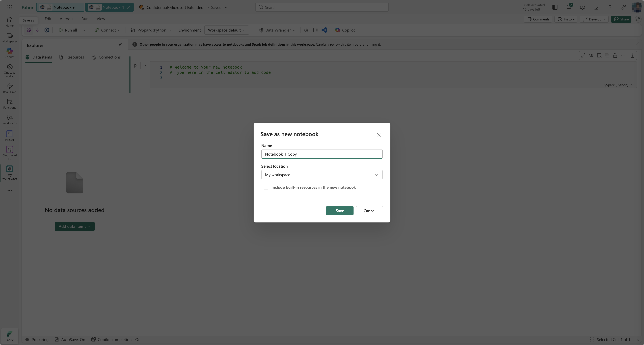Open the Edit menu
644x345 pixels.
coord(48,19)
